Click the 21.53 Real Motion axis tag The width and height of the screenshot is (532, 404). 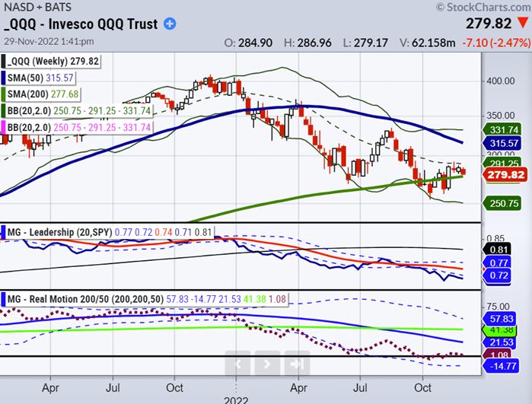[x=499, y=342]
